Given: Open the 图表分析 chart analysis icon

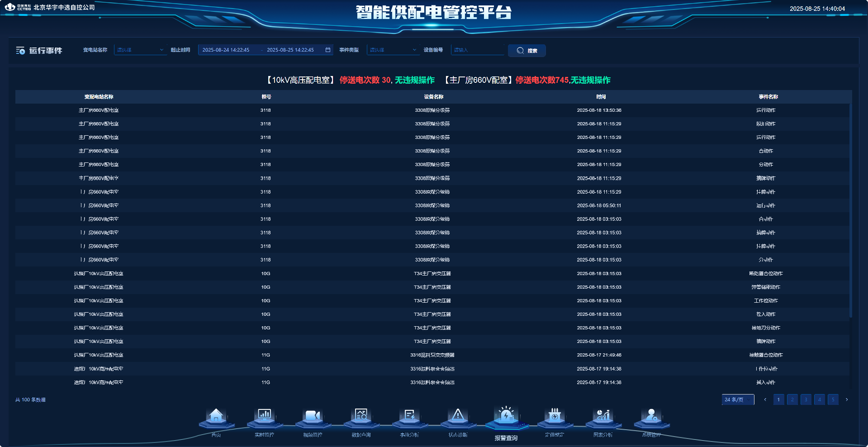Looking at the screenshot, I should pyautogui.click(x=603, y=416).
